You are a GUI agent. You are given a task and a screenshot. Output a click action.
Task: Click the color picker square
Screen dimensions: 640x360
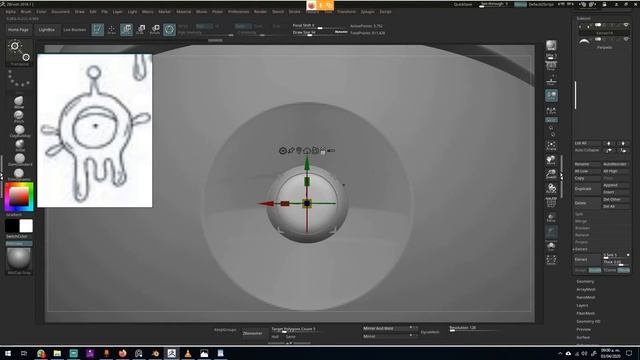click(x=19, y=197)
